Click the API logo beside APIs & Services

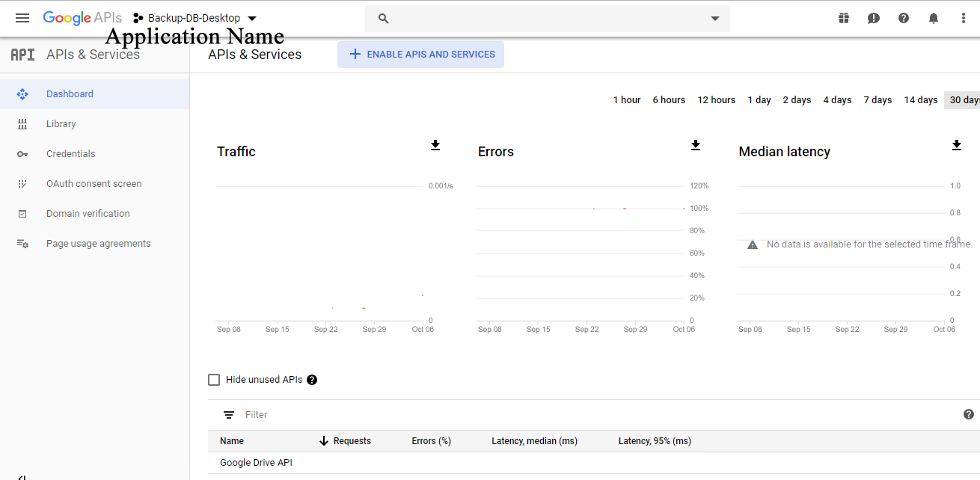pyautogui.click(x=23, y=55)
